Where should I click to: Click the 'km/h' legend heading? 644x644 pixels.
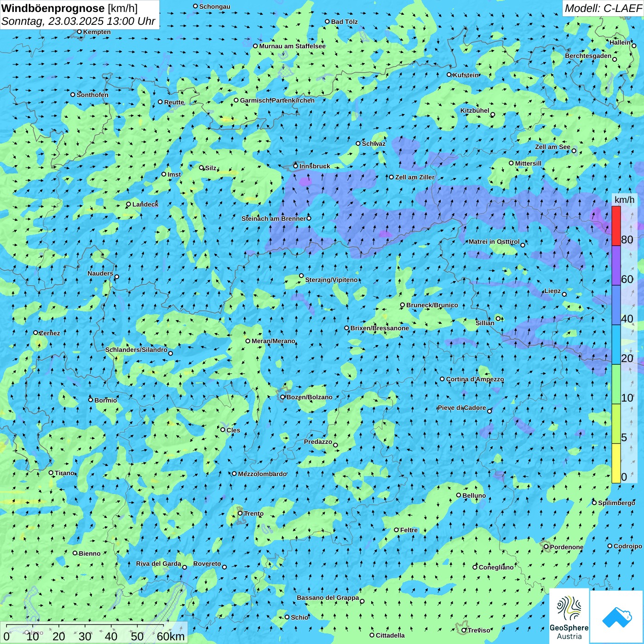[624, 200]
